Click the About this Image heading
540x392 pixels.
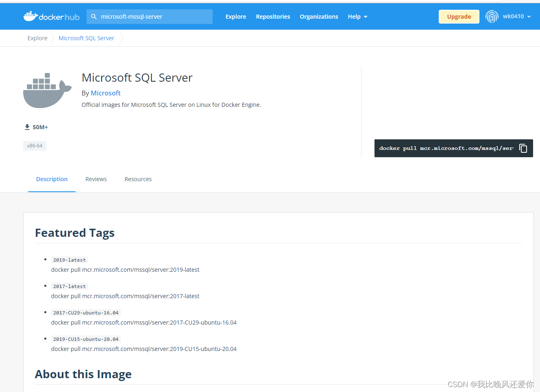(x=83, y=374)
